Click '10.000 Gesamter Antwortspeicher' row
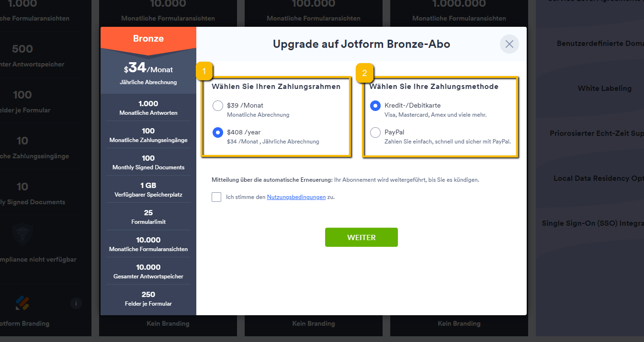This screenshot has height=342, width=644. point(148,271)
